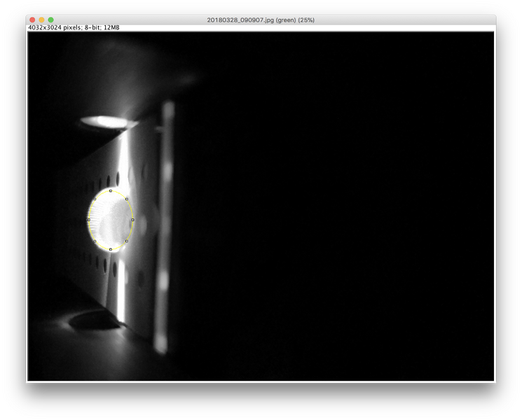Click the left-middle handle of the ellipse
Image resolution: width=522 pixels, height=420 pixels.
(x=89, y=220)
